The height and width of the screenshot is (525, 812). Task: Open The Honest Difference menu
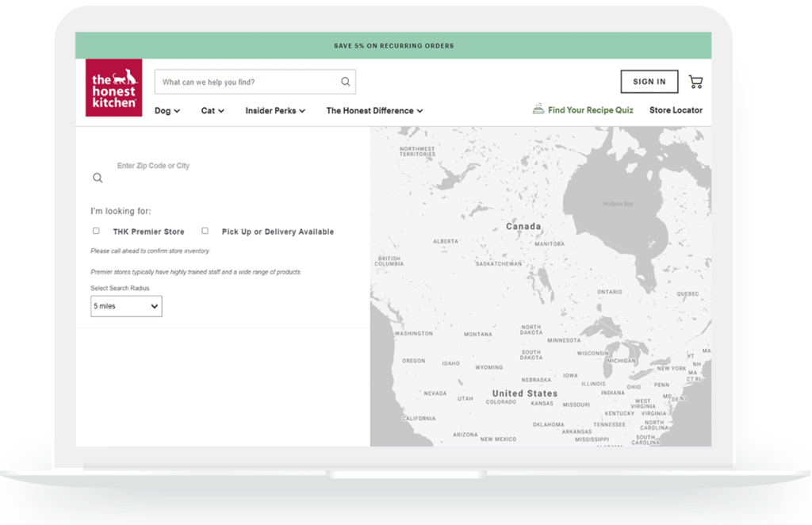click(x=374, y=111)
